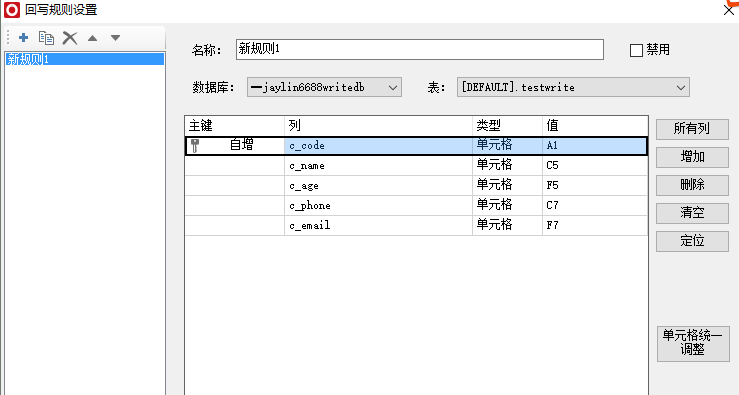The height and width of the screenshot is (395, 739).
Task: Click the 清空 button
Action: click(x=692, y=213)
